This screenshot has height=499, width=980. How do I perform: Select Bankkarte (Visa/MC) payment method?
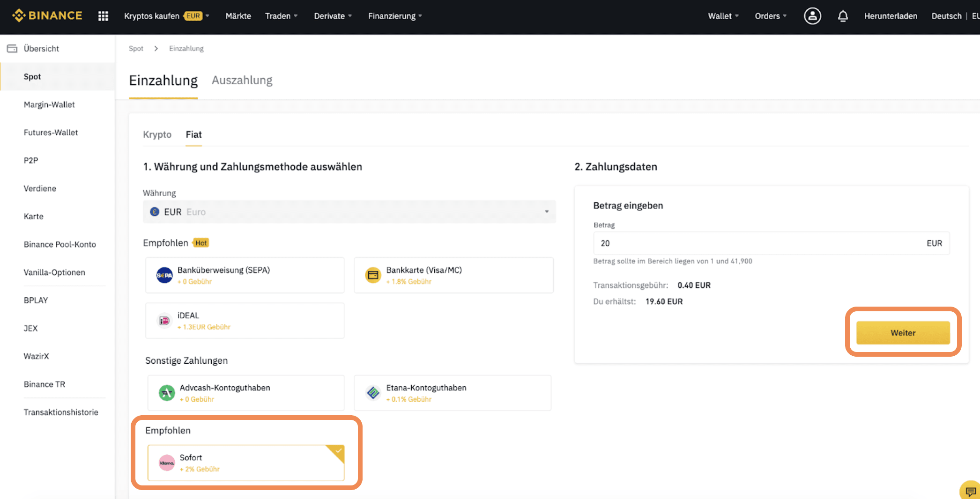coord(453,275)
